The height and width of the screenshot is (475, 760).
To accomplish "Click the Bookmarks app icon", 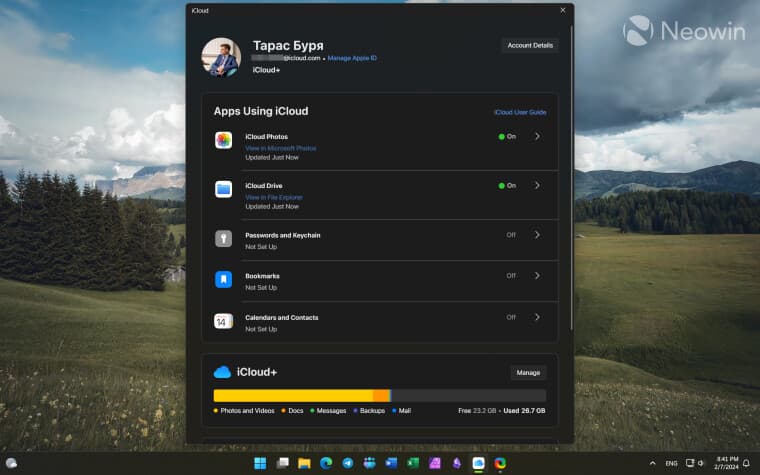I will click(x=223, y=279).
